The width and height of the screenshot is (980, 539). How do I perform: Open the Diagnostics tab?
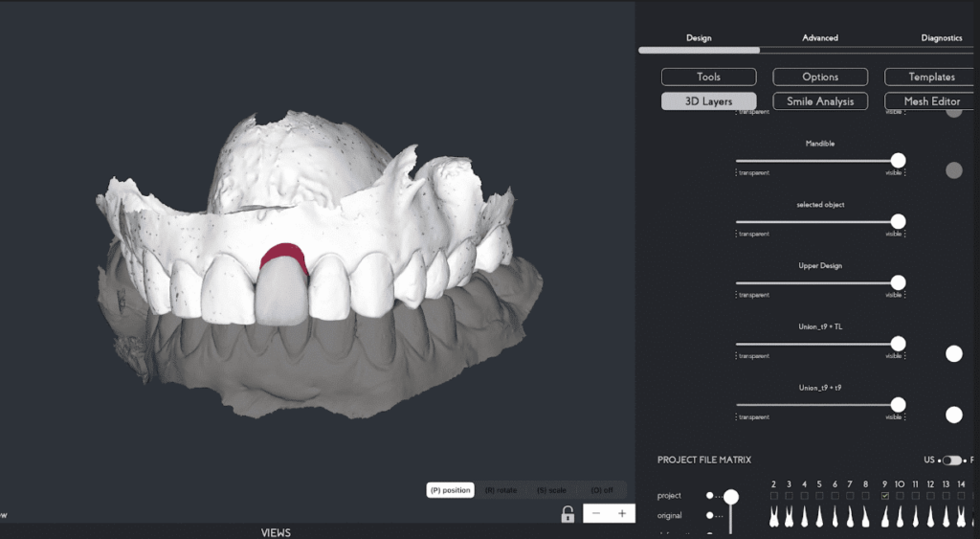tap(941, 38)
